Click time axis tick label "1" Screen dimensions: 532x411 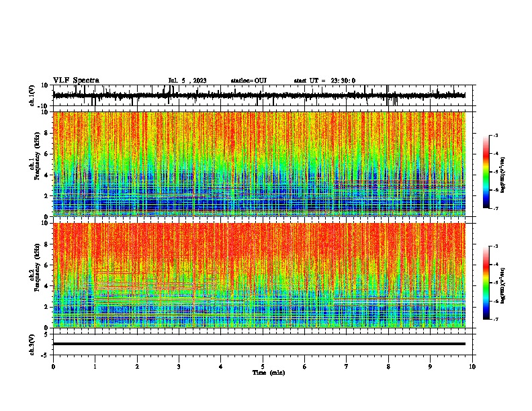95,367
